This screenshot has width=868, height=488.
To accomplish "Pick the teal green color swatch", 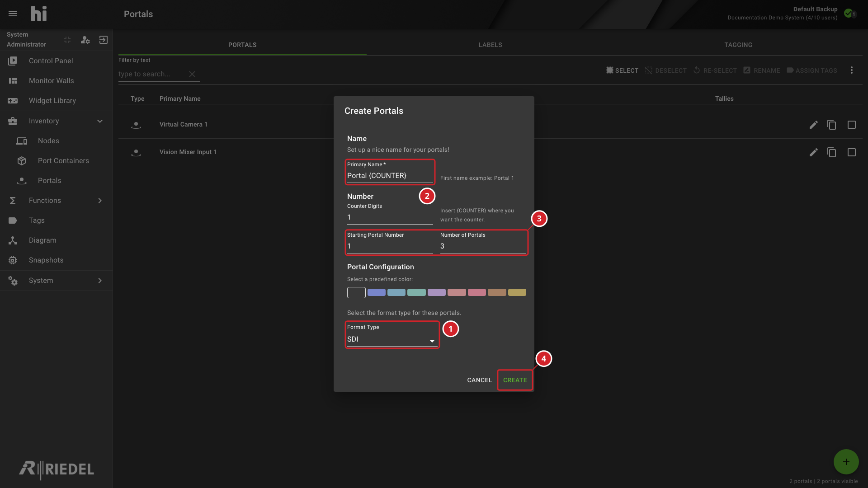I will [x=416, y=292].
